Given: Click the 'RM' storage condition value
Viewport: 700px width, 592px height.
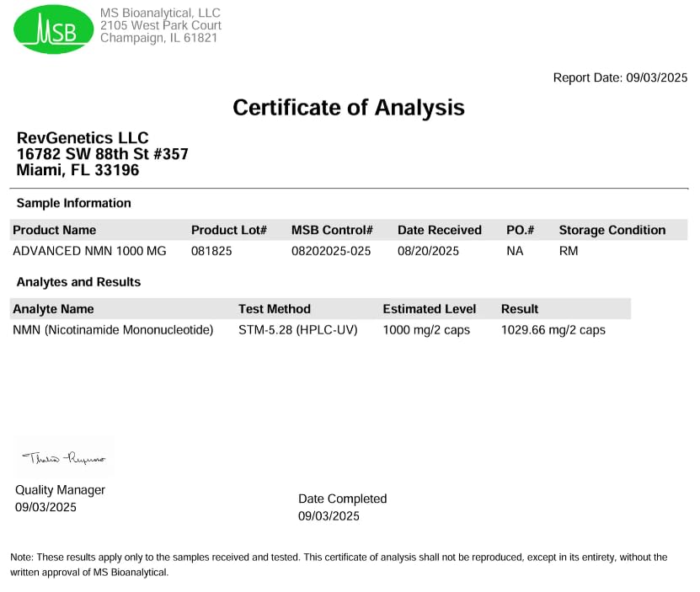Looking at the screenshot, I should click(x=569, y=251).
